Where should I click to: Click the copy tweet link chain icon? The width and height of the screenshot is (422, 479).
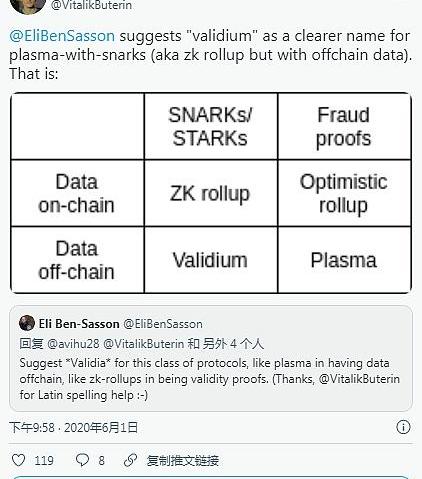130,460
